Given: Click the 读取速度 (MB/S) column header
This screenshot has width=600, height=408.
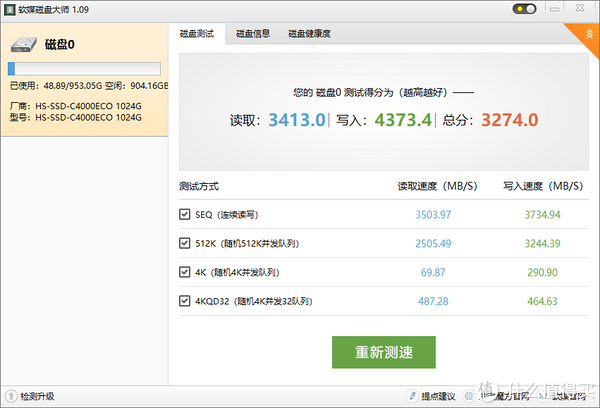Looking at the screenshot, I should [437, 186].
